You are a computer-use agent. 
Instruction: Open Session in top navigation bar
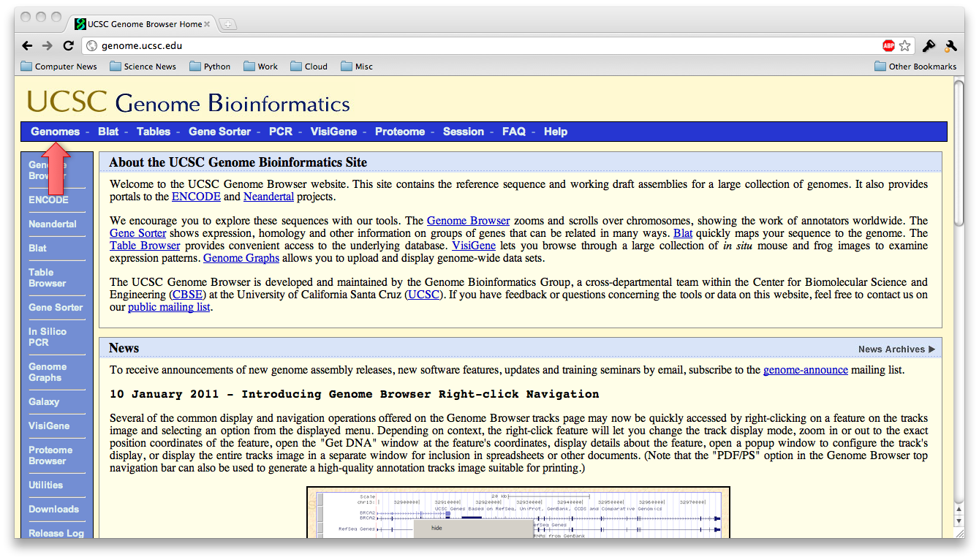(464, 132)
